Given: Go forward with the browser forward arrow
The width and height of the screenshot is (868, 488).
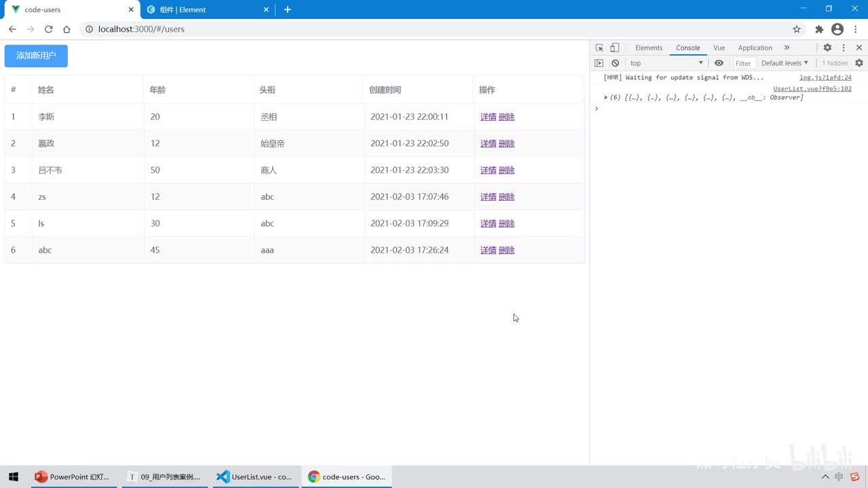Looking at the screenshot, I should (31, 29).
